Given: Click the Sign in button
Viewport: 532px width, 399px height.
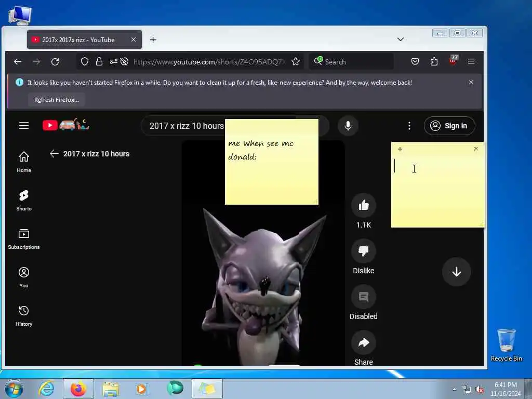Looking at the screenshot, I should (x=449, y=126).
